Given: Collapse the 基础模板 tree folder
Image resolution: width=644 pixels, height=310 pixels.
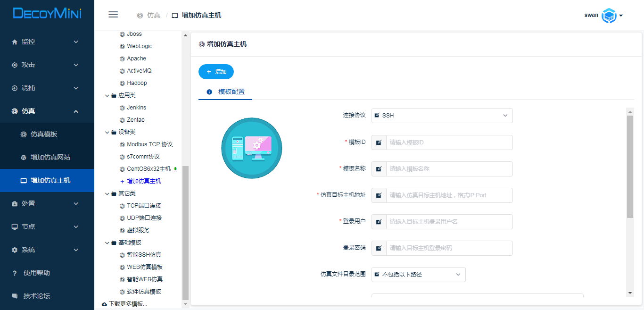Looking at the screenshot, I should pos(107,243).
